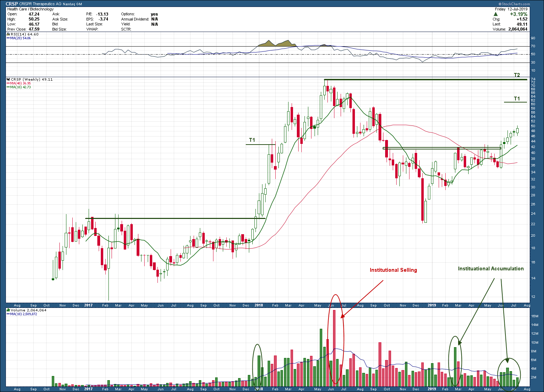544x392 pixels.
Task: Click the EPS value -3.74
Action: [x=103, y=19]
